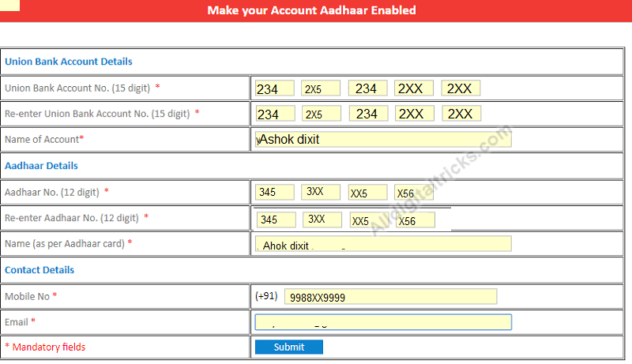
Task: Click the '(+91)' country code text
Action: point(266,296)
